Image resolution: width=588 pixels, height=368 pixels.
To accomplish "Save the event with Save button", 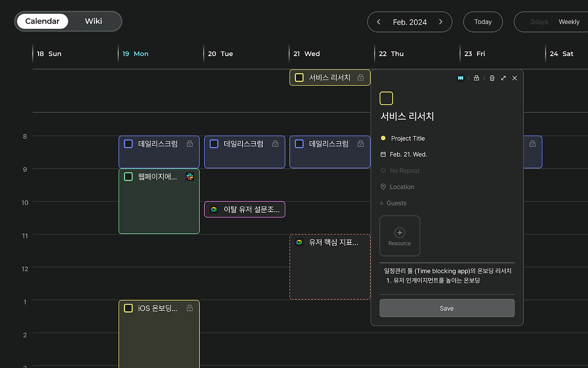I will tap(447, 308).
